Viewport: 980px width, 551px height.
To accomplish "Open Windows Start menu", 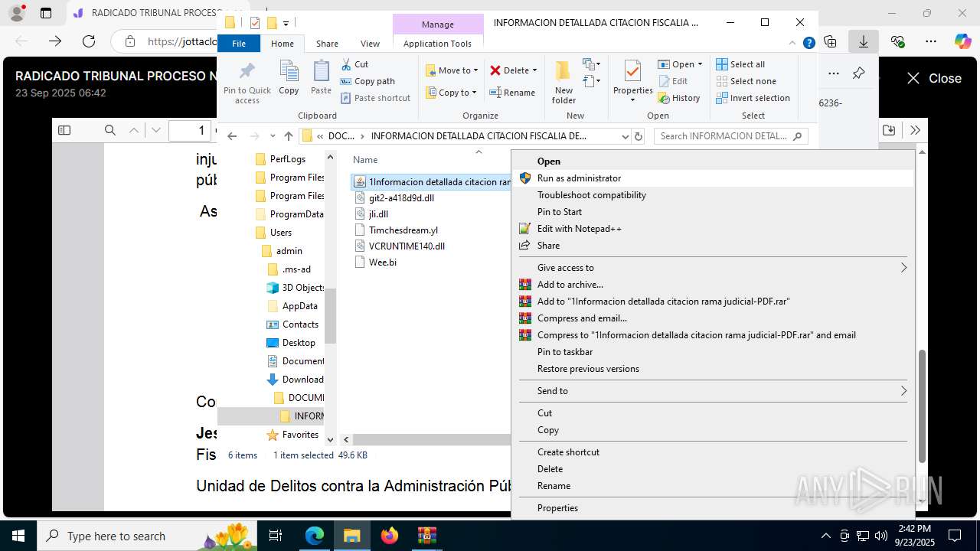I will [x=18, y=536].
